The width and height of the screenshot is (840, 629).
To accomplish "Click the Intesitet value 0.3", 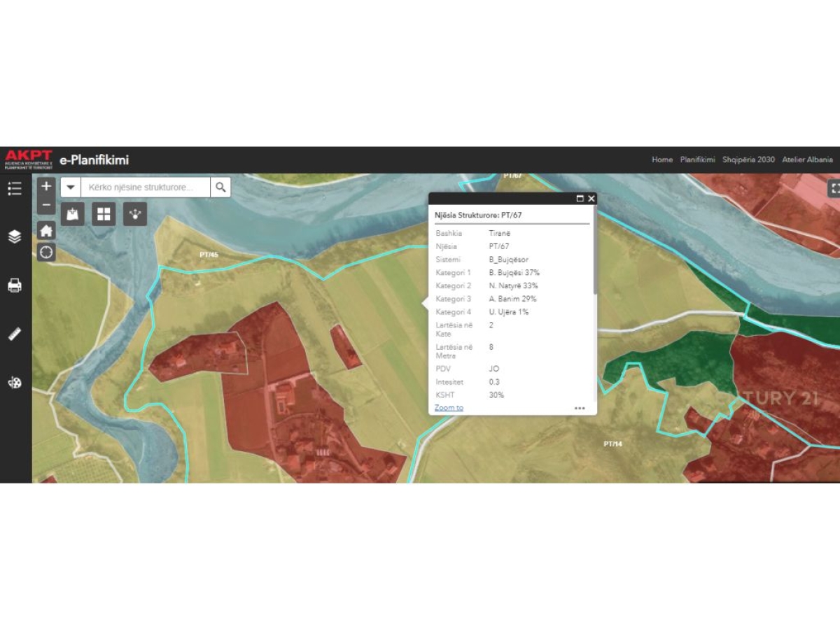I will (495, 382).
